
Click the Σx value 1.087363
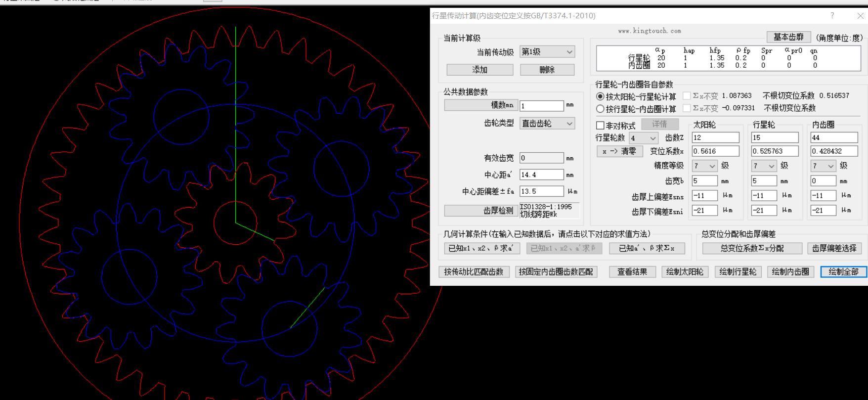tap(737, 95)
